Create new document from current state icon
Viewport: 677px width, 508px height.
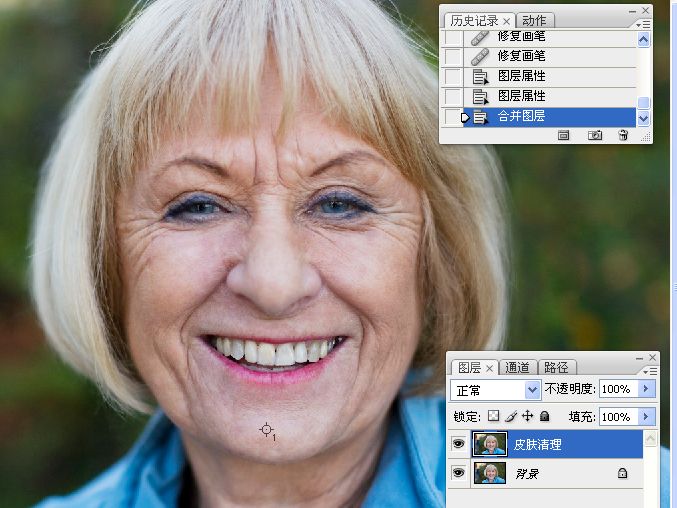coord(563,136)
